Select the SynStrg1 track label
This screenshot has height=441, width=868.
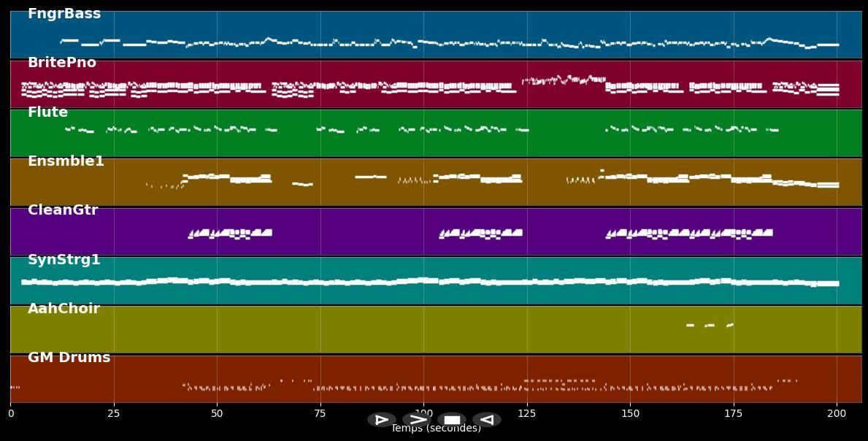click(64, 259)
